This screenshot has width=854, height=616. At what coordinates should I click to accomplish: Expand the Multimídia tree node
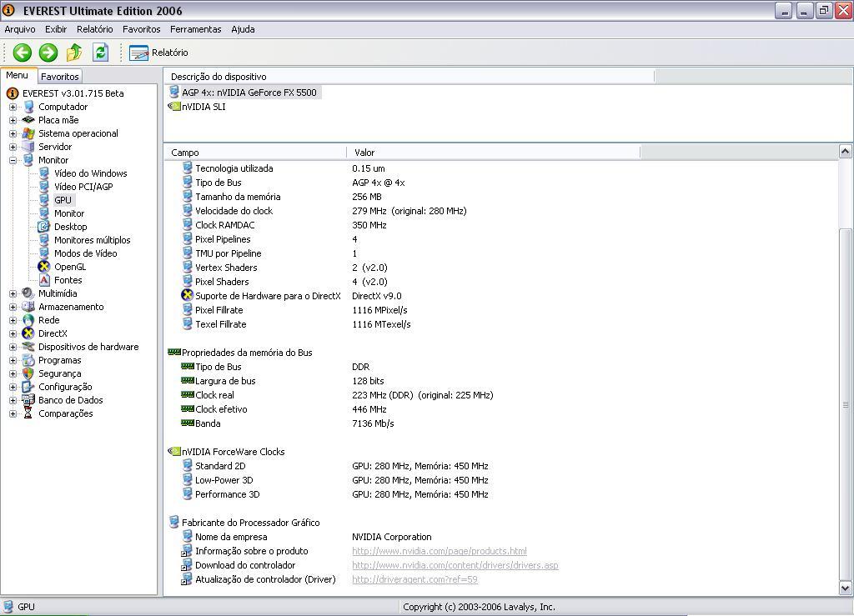tap(13, 293)
